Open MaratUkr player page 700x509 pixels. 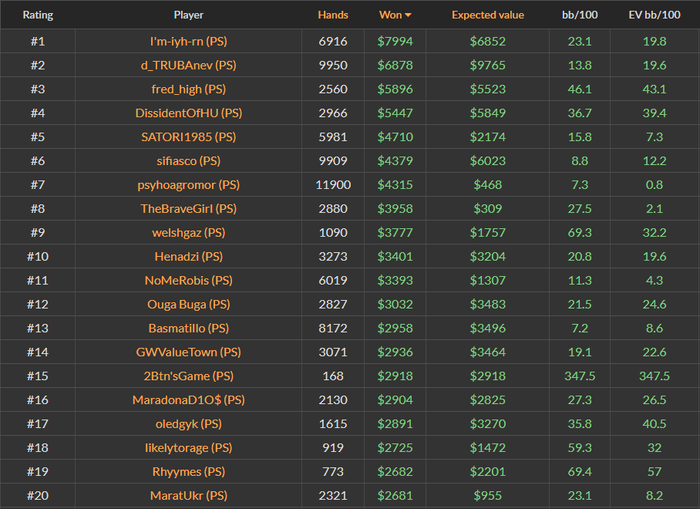point(188,496)
